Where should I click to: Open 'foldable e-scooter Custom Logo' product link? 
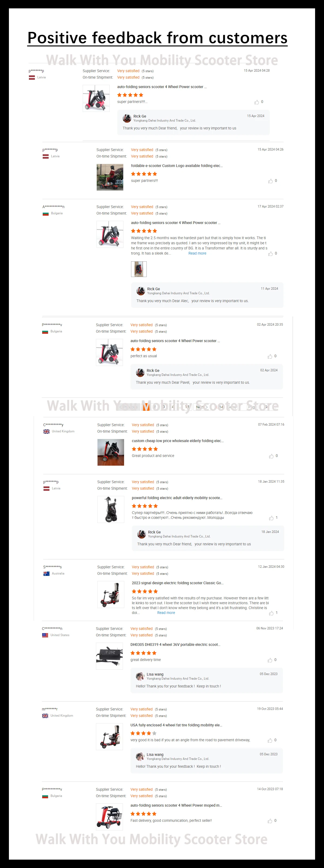click(x=177, y=166)
